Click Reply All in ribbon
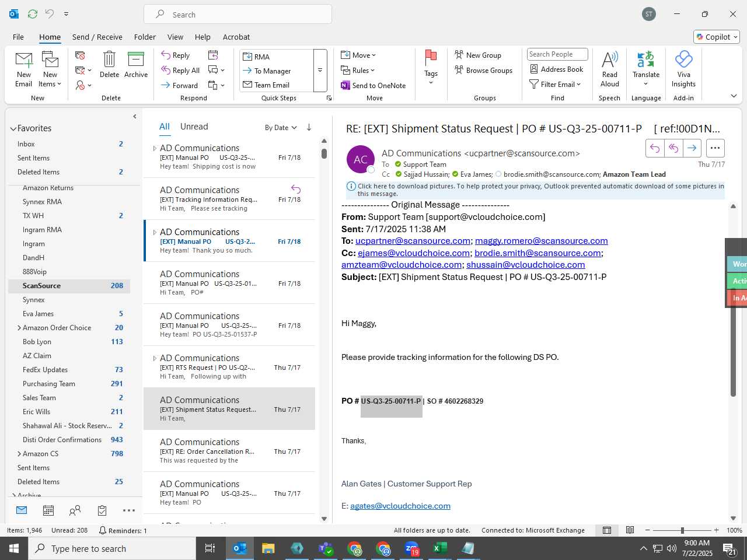 tap(180, 71)
